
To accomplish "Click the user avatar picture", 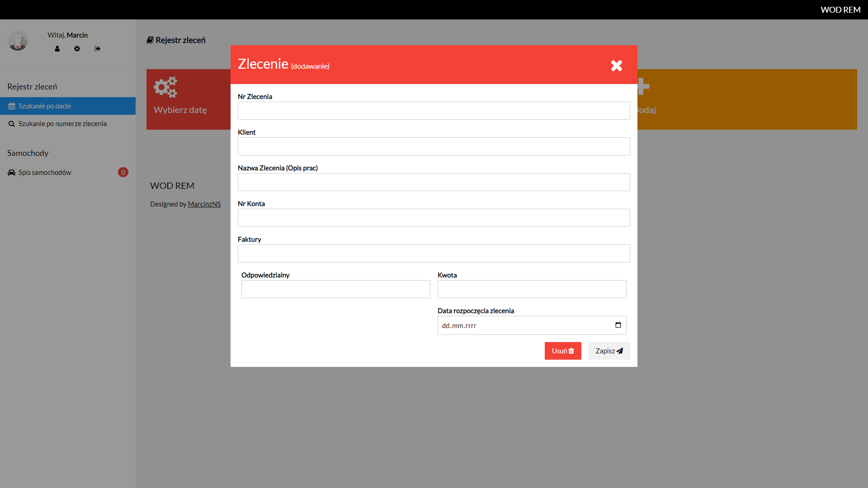I will pyautogui.click(x=18, y=41).
